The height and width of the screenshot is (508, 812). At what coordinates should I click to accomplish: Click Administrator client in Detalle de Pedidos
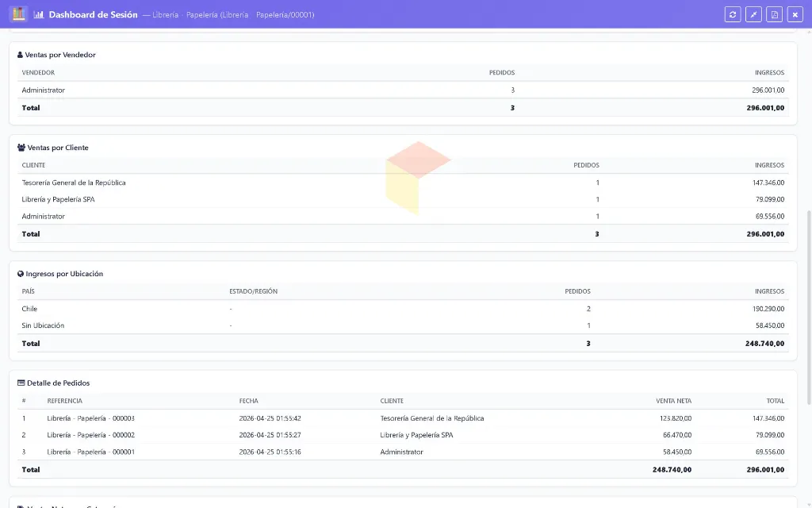click(x=401, y=452)
